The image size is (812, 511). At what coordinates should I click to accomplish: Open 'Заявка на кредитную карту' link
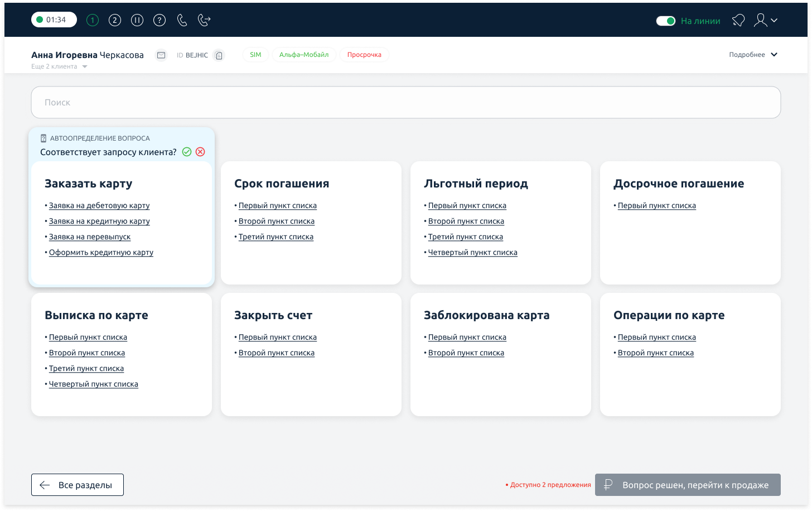click(x=99, y=221)
